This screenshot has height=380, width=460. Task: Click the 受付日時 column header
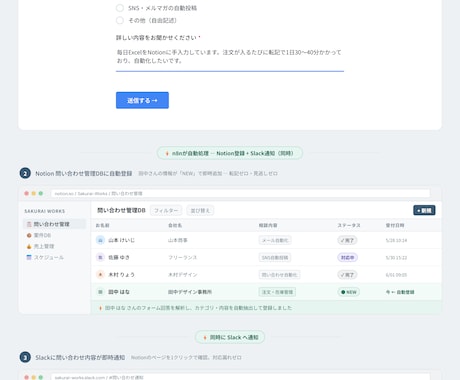(395, 226)
